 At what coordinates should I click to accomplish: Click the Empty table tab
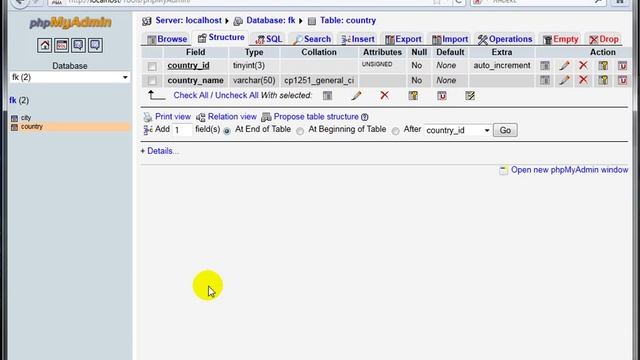point(560,39)
